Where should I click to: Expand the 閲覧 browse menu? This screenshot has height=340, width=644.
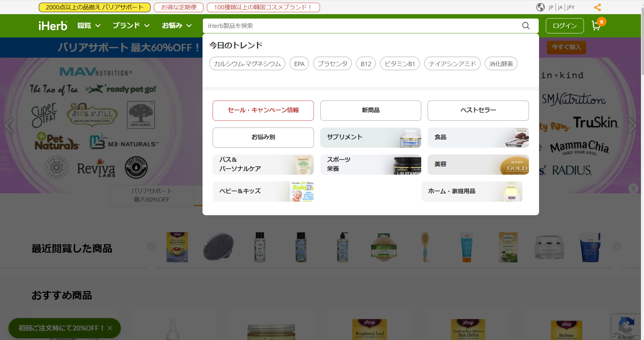[x=89, y=26]
